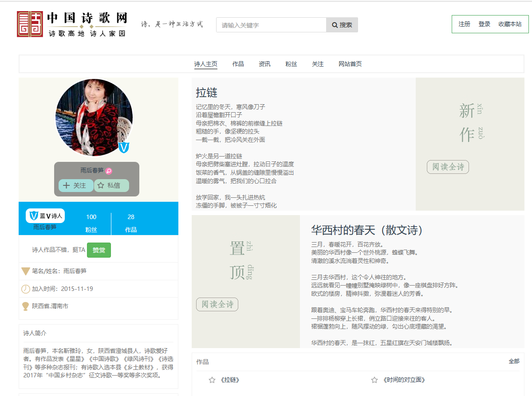This screenshot has height=396, width=532.
Task: Follow the poet with the 关注 button
Action: [x=75, y=185]
